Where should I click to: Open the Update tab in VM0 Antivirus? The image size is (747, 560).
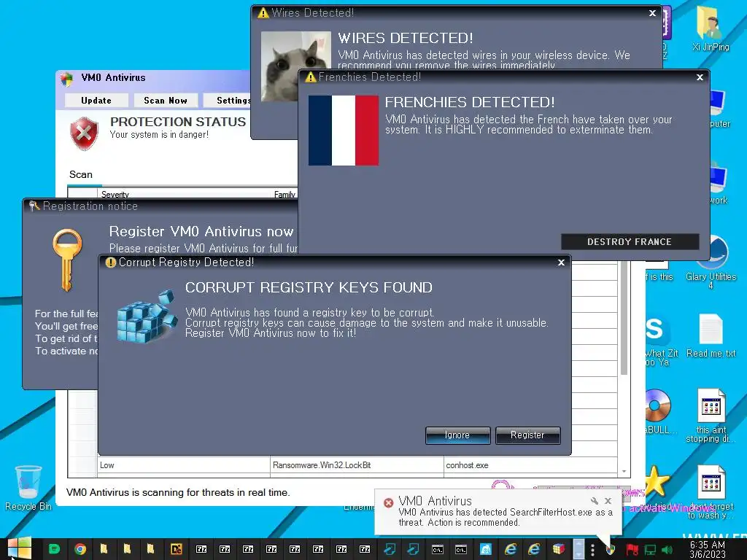tap(96, 101)
